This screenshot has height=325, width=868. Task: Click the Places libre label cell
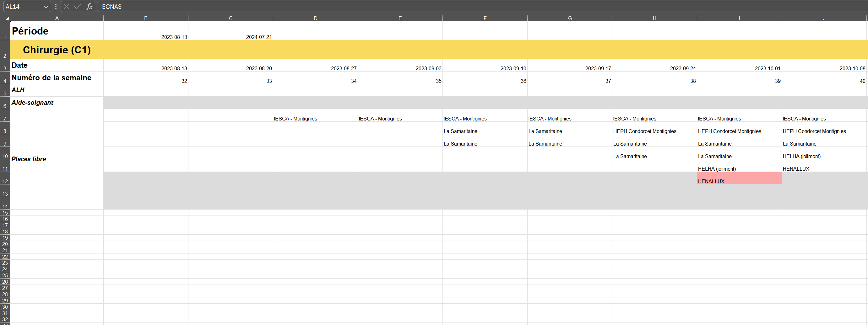pyautogui.click(x=57, y=159)
